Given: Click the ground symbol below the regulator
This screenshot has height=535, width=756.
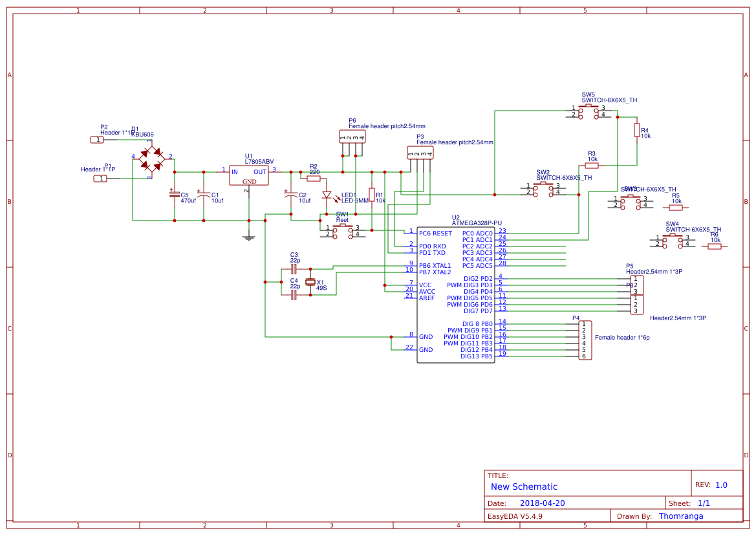Looking at the screenshot, I should (x=249, y=238).
